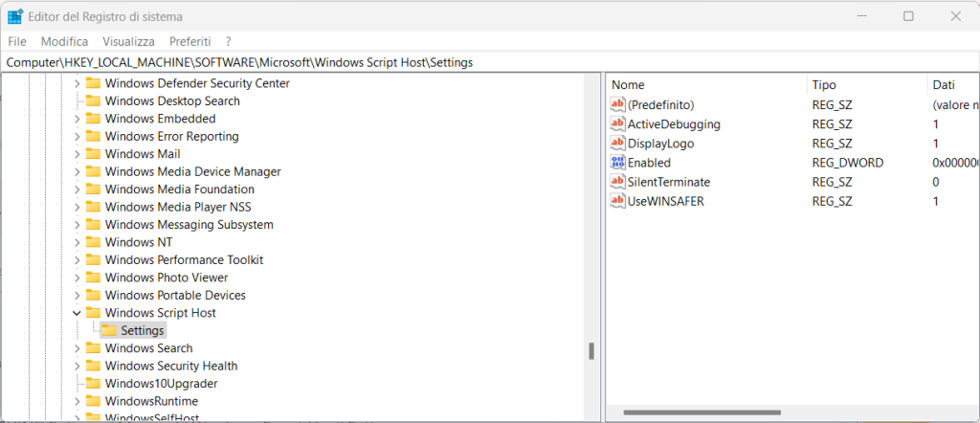Viewport: 980px width, 423px height.
Task: Click the (Predefinito) default value icon
Action: 617,105
